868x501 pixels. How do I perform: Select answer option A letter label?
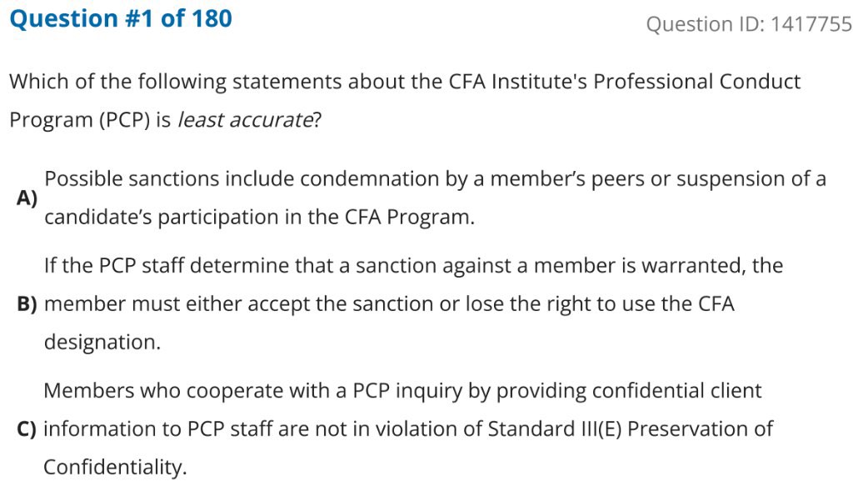point(27,198)
